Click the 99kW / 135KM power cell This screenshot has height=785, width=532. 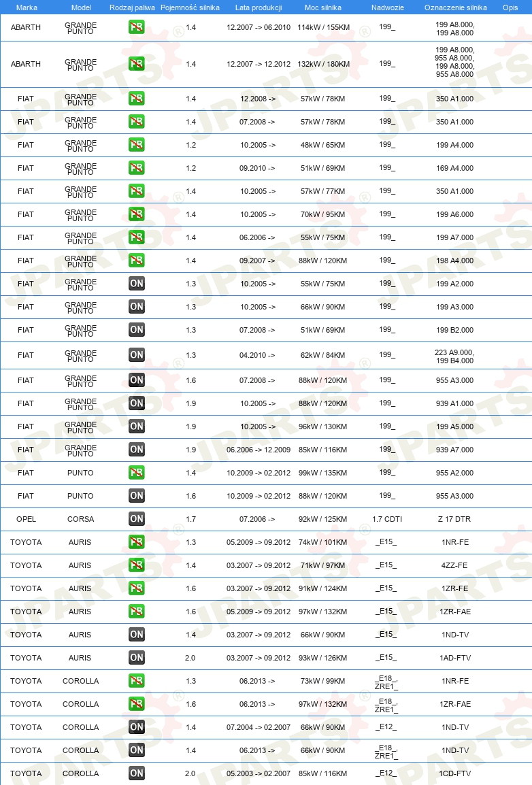pyautogui.click(x=322, y=473)
